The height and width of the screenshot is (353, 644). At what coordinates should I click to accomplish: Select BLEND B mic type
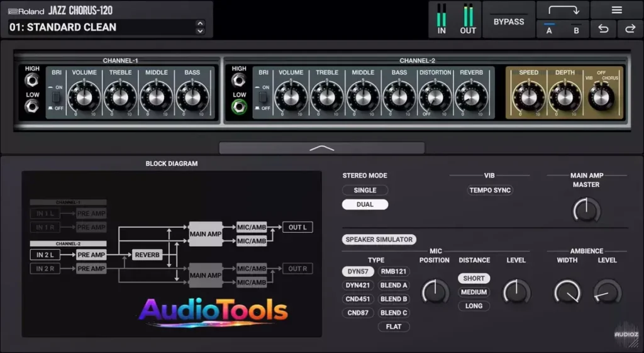click(394, 299)
